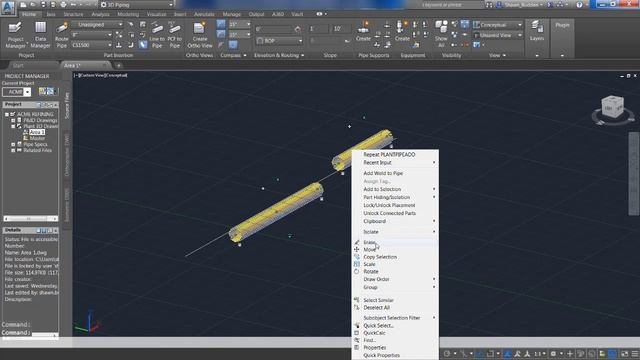Choose Rotate from the context menu

coord(396,271)
